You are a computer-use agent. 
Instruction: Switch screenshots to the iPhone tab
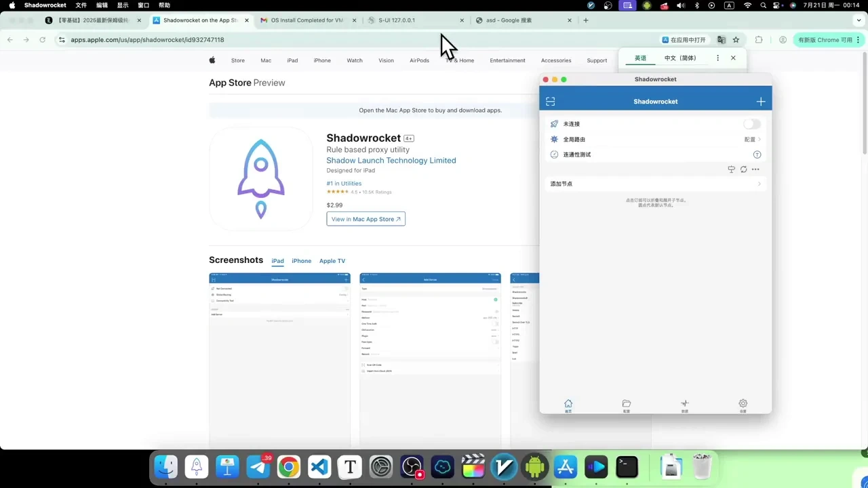301,261
